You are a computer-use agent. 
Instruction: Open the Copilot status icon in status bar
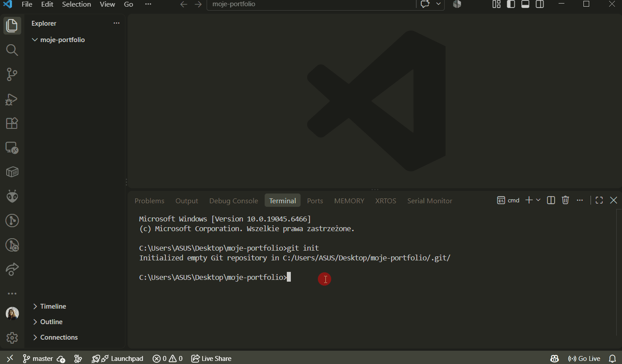point(555,359)
